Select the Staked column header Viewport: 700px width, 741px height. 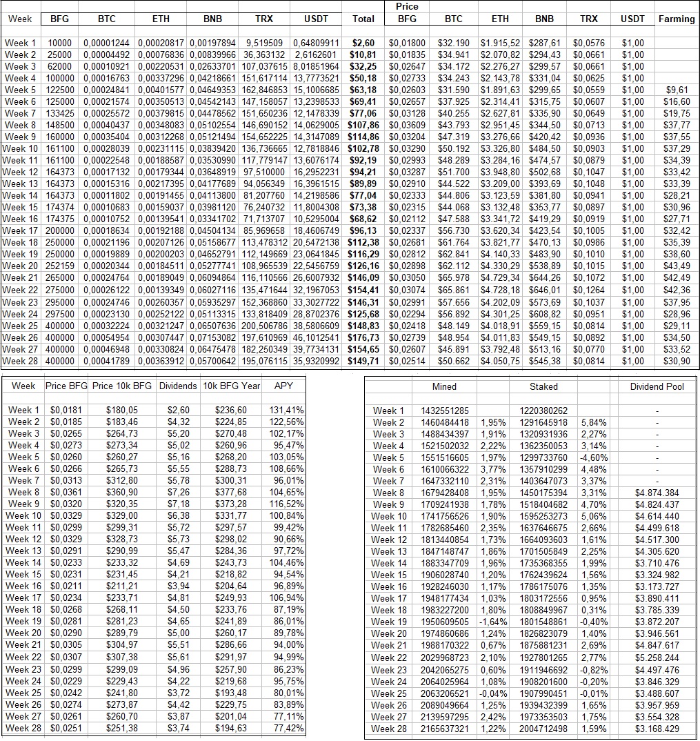(543, 386)
